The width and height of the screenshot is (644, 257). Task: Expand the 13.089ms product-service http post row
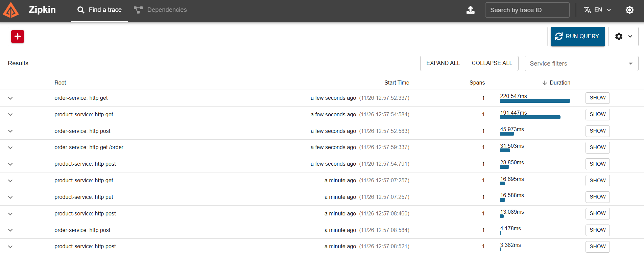[10, 214]
